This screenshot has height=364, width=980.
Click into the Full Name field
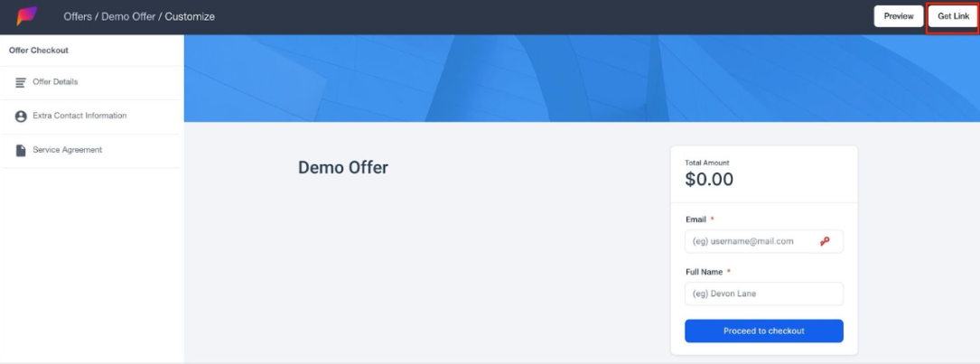pos(763,294)
